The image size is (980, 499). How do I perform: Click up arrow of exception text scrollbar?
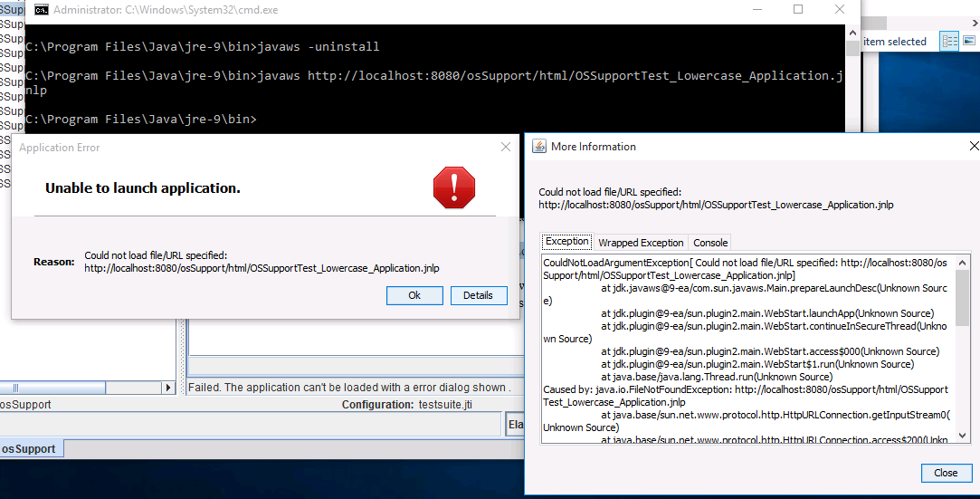pyautogui.click(x=963, y=263)
